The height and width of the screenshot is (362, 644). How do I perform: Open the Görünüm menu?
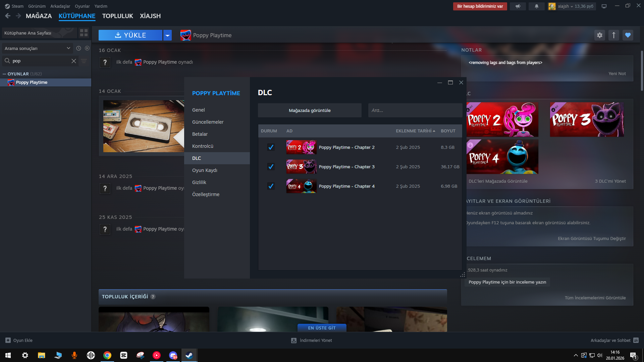37,6
